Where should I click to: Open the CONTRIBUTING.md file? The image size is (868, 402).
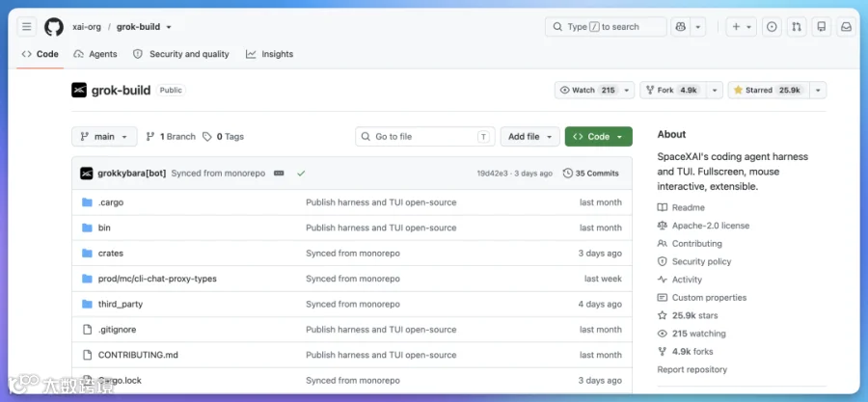(138, 355)
